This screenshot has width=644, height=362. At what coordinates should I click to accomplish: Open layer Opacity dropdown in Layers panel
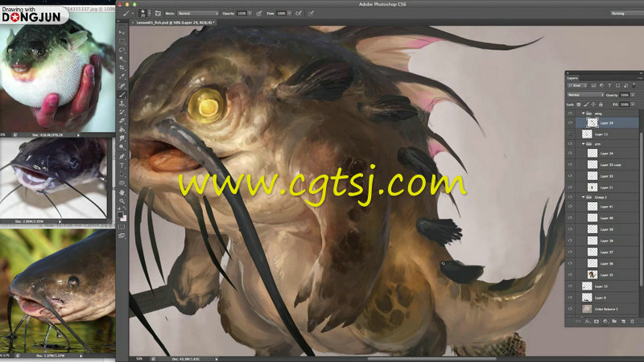[633, 95]
